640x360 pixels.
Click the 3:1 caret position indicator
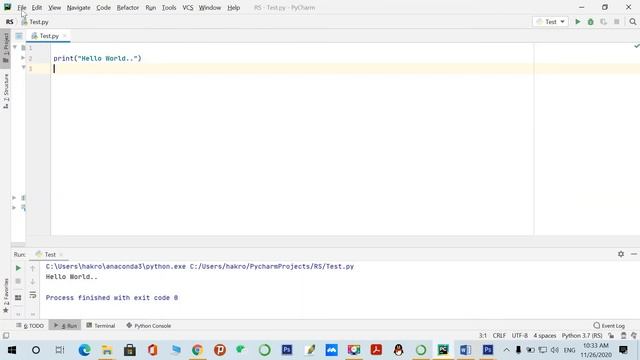pos(483,336)
